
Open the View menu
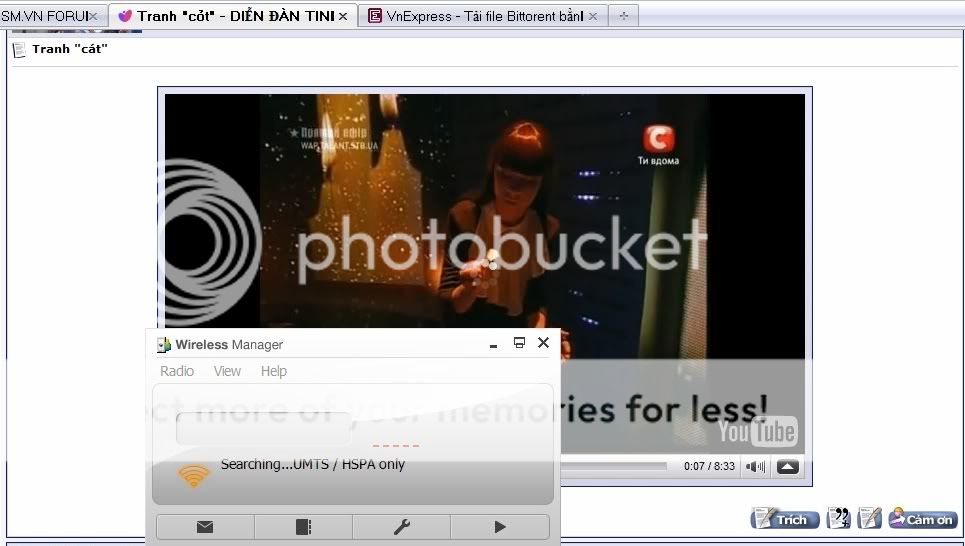point(227,371)
